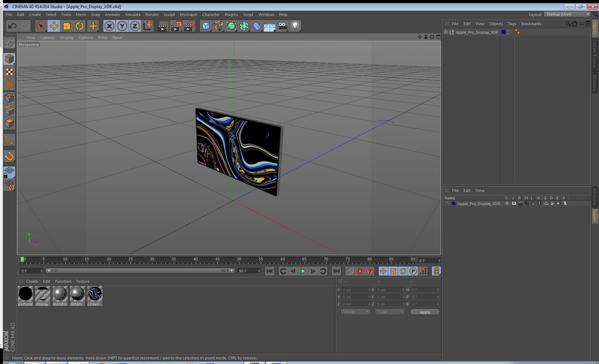
Task: Activate the Move tool in top toolbar
Action: click(54, 26)
